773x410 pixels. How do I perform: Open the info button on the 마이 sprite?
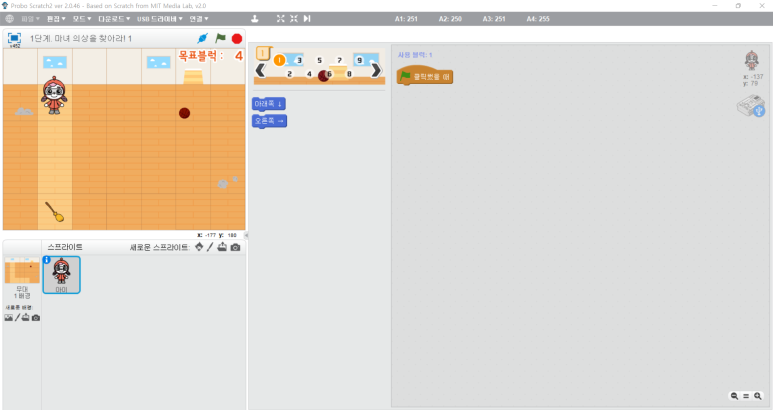pos(47,260)
